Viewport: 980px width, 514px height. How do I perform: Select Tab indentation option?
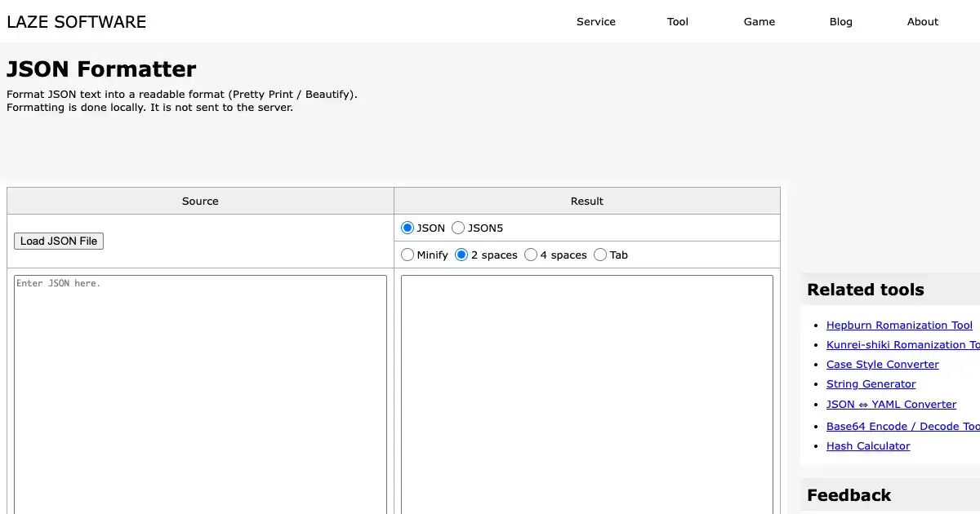(601, 255)
